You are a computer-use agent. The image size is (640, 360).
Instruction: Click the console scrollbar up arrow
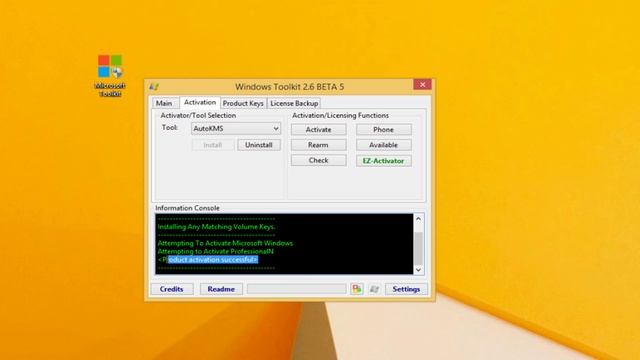point(418,219)
